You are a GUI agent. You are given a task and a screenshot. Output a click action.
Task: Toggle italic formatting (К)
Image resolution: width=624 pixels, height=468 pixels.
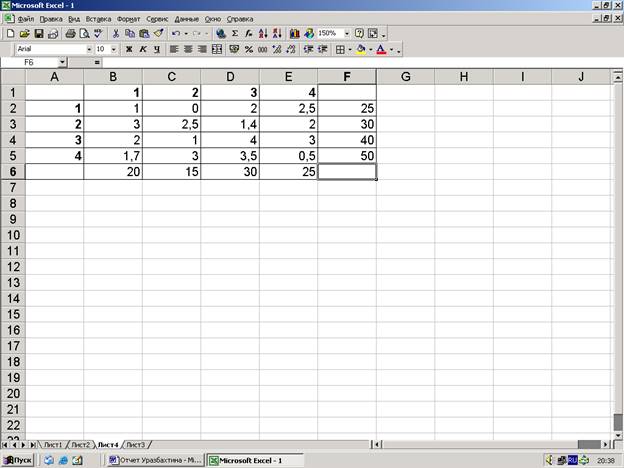click(x=143, y=49)
